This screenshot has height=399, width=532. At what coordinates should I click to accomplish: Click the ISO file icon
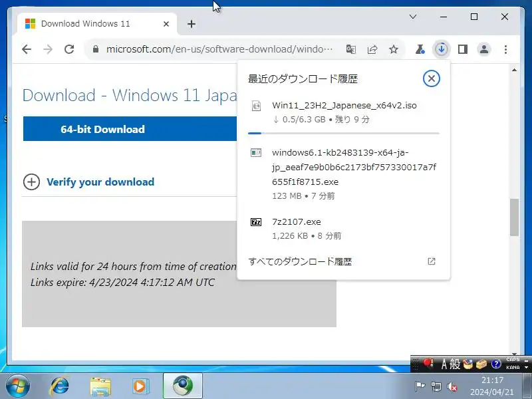click(x=256, y=106)
